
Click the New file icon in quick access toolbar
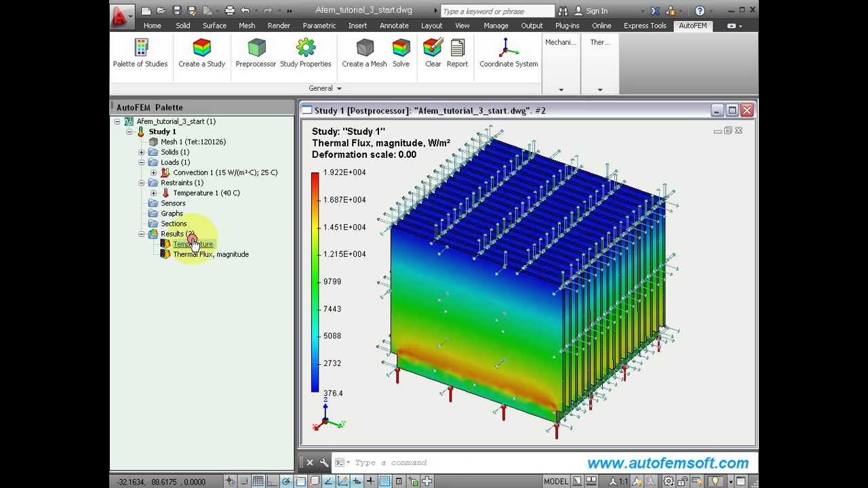click(146, 11)
